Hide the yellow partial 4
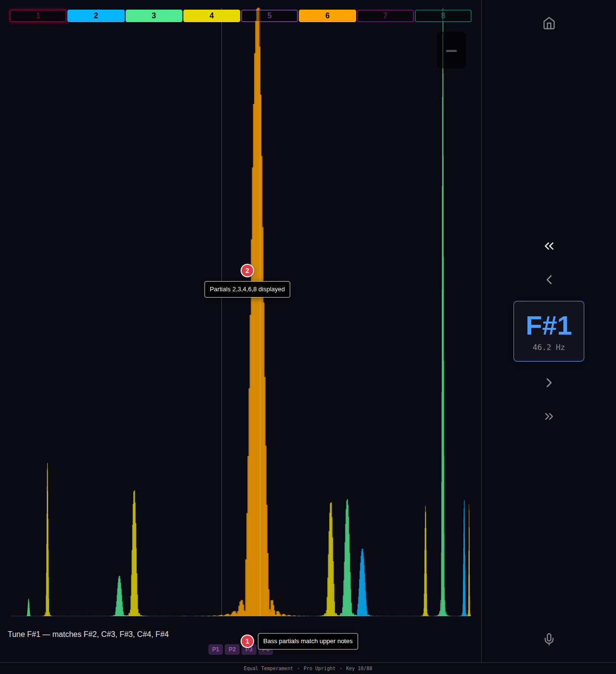The height and width of the screenshot is (674, 616). pyautogui.click(x=212, y=16)
